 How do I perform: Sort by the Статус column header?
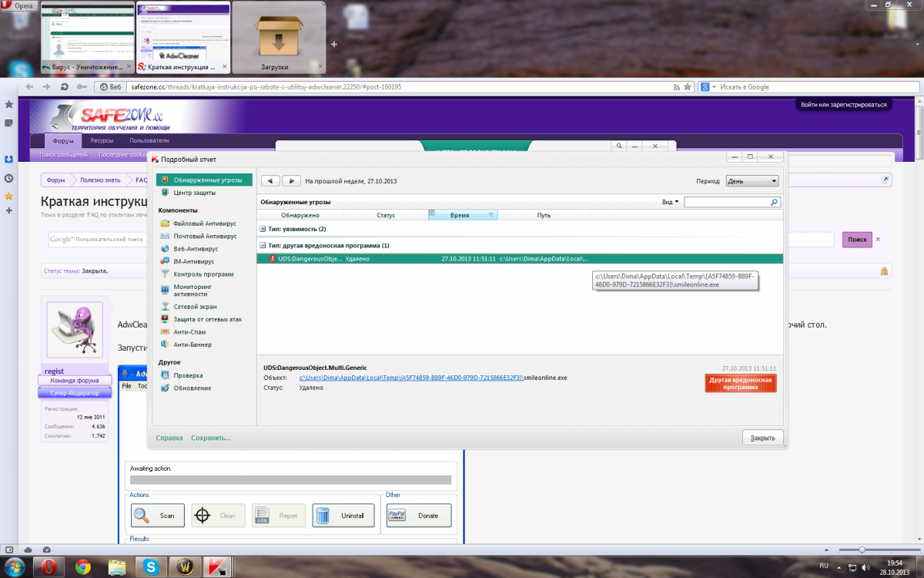coord(386,216)
